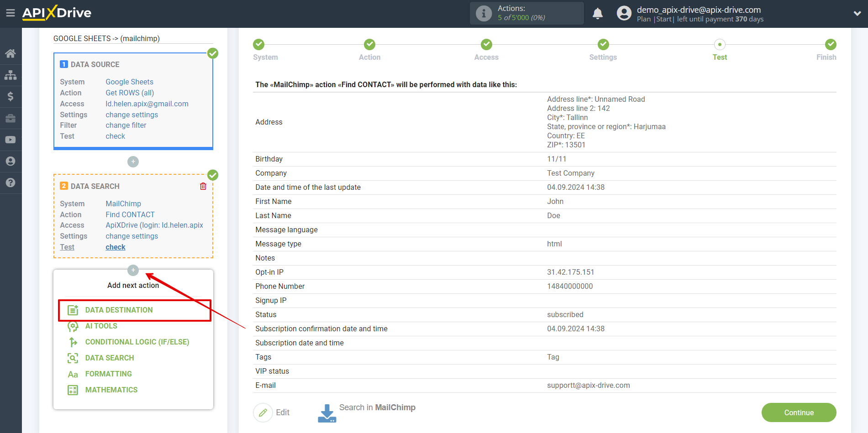Click the Data Search magnifier icon

(x=73, y=358)
